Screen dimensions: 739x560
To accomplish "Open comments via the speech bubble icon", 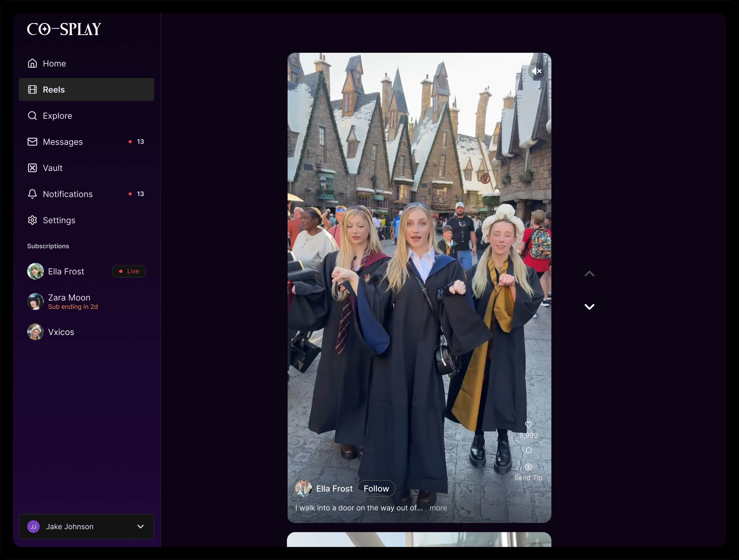I will click(x=528, y=450).
